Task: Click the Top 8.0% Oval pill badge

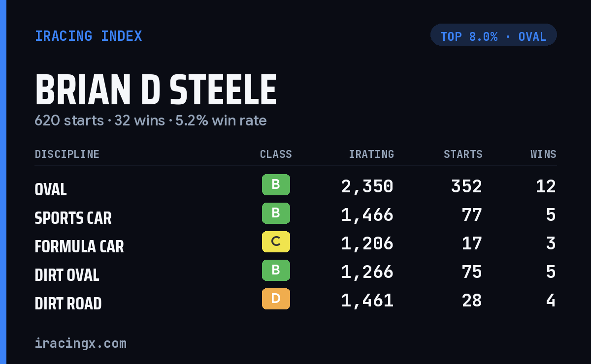Action: coord(493,35)
